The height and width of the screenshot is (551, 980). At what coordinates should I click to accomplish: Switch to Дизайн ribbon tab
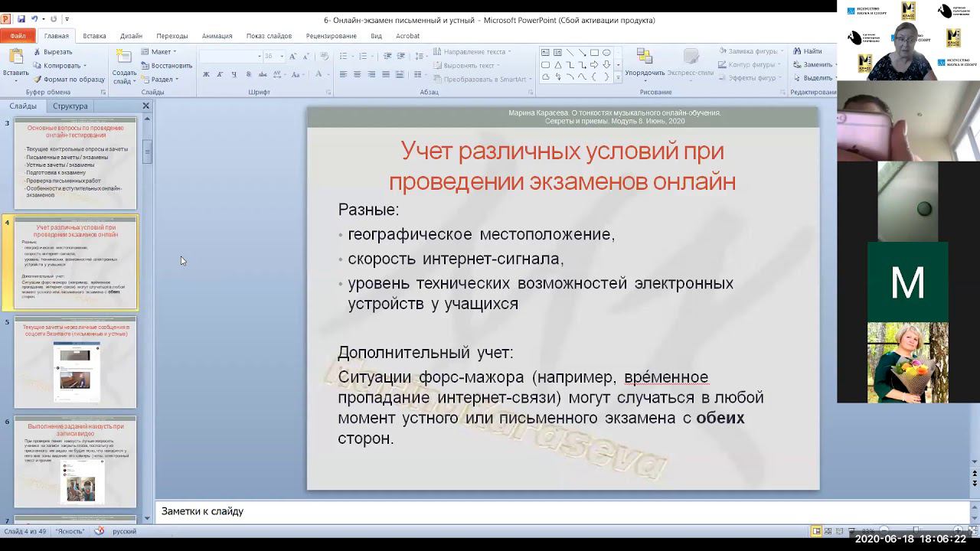(131, 36)
